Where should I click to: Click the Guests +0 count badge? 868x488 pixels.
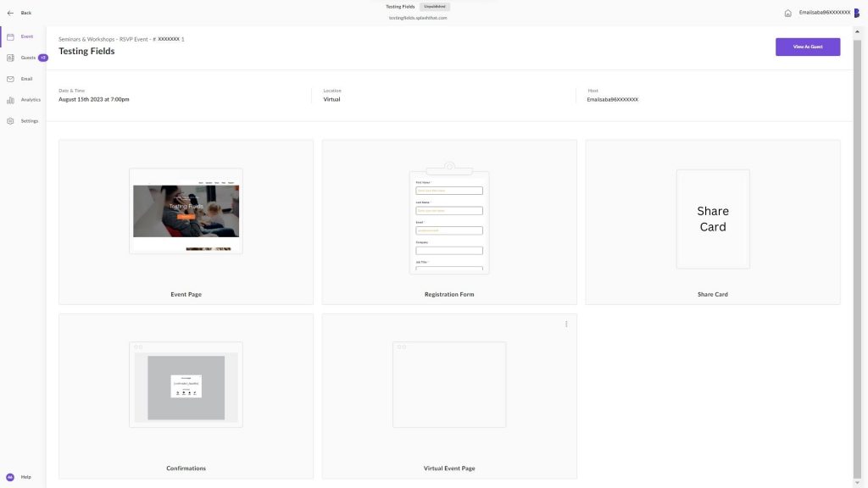coord(43,58)
